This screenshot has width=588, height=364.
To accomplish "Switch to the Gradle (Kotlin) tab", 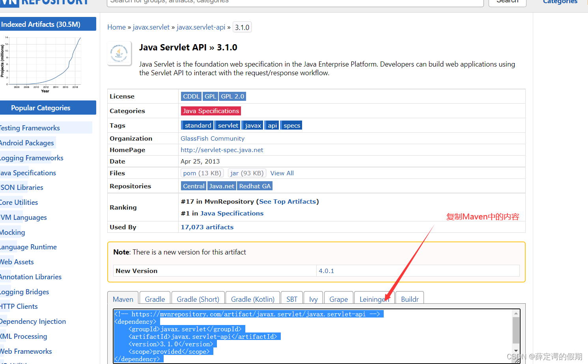I will (x=253, y=298).
